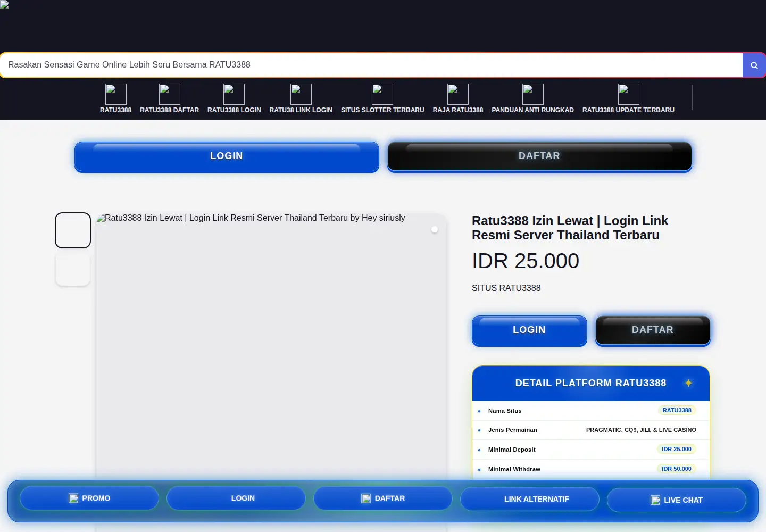766x532 pixels.
Task: Select the second product thumbnail
Action: [x=73, y=269]
